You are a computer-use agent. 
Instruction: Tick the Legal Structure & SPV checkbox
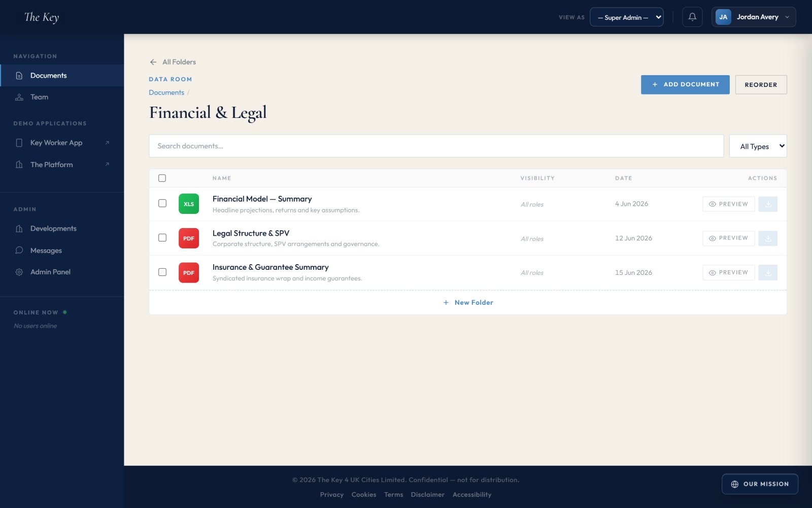tap(162, 238)
